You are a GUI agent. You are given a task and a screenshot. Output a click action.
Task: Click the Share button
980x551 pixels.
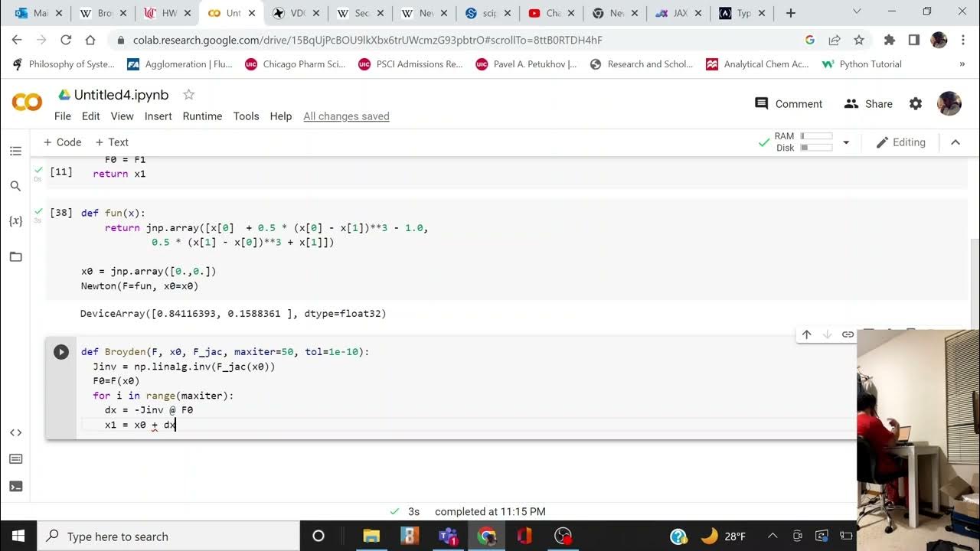pyautogui.click(x=868, y=104)
